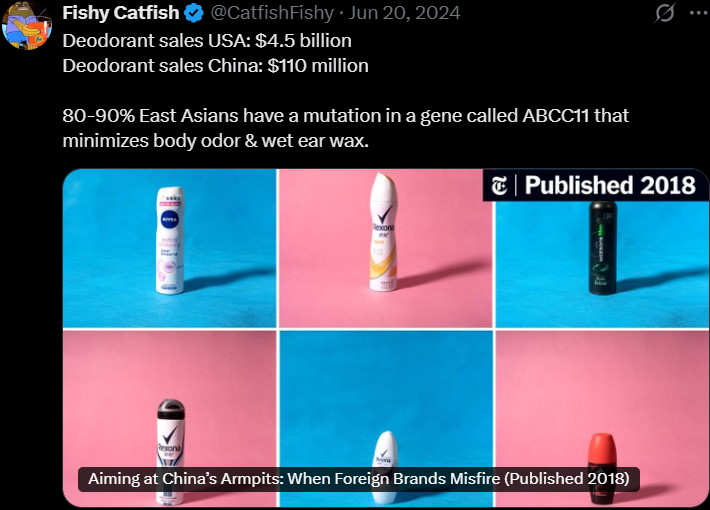The height and width of the screenshot is (510, 710).
Task: Click the minimizes body odor text line
Action: tap(216, 141)
